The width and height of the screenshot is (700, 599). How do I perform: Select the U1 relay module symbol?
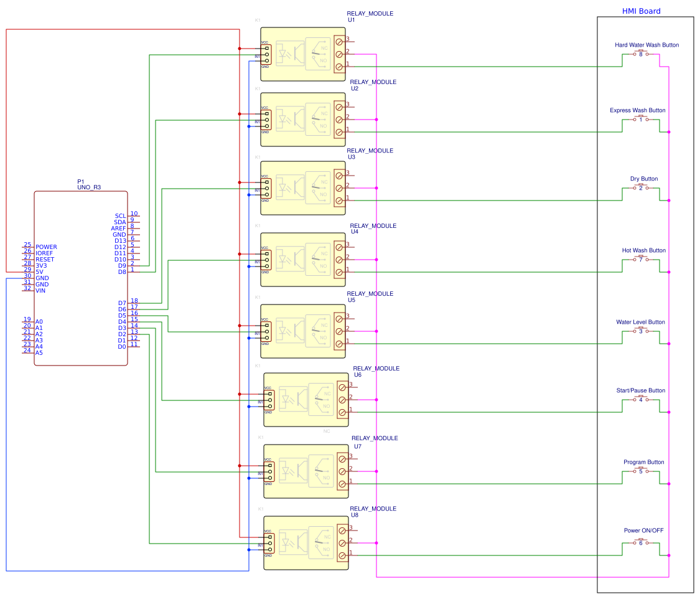302,54
